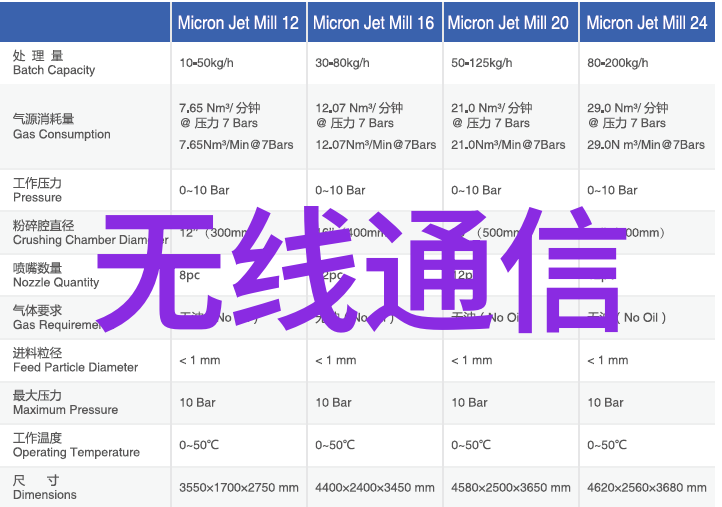Click the '12.07 Nm³/ 分钟' line
722x507 pixels.
tap(359, 108)
